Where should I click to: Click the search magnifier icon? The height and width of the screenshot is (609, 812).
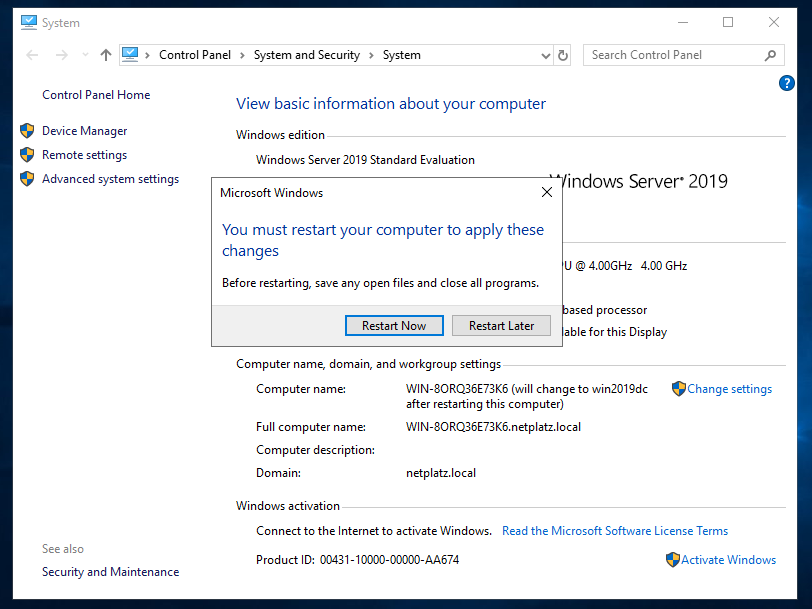[x=770, y=55]
